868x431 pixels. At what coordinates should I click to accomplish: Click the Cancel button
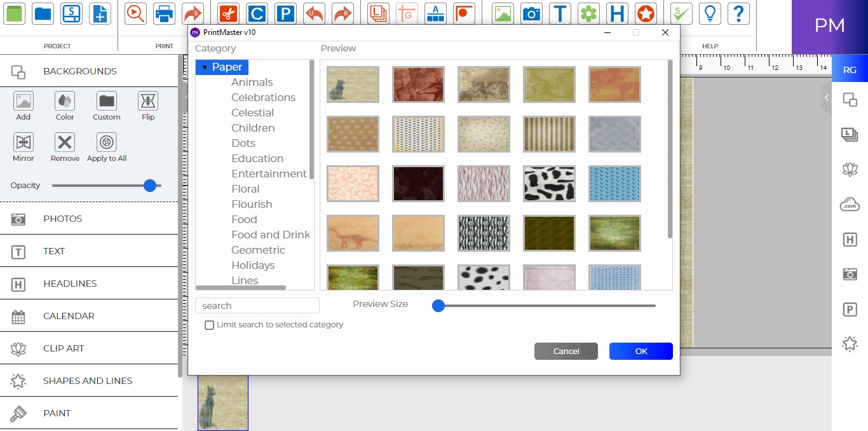566,351
